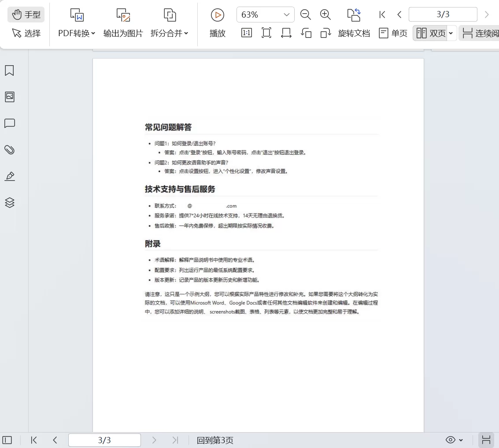Image resolution: width=499 pixels, height=448 pixels.
Task: Enable single page view
Action: pos(393,33)
